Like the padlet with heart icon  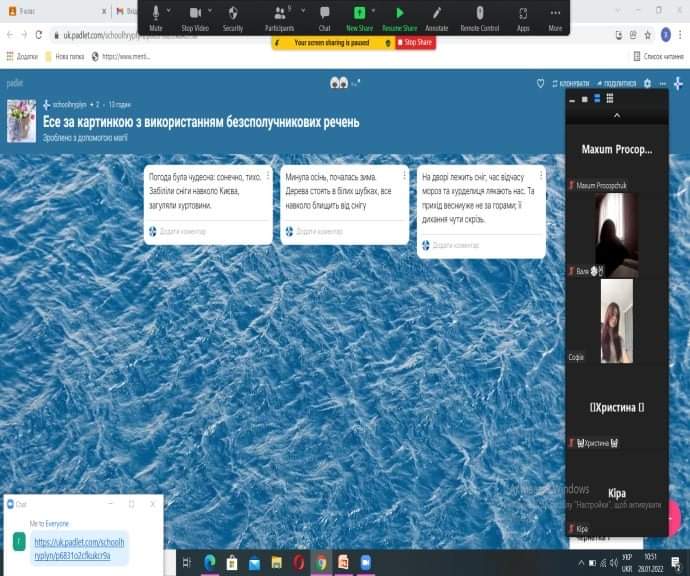(540, 83)
